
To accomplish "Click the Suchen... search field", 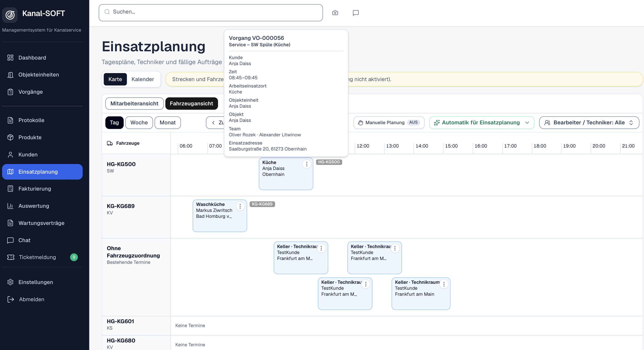I will tap(210, 13).
